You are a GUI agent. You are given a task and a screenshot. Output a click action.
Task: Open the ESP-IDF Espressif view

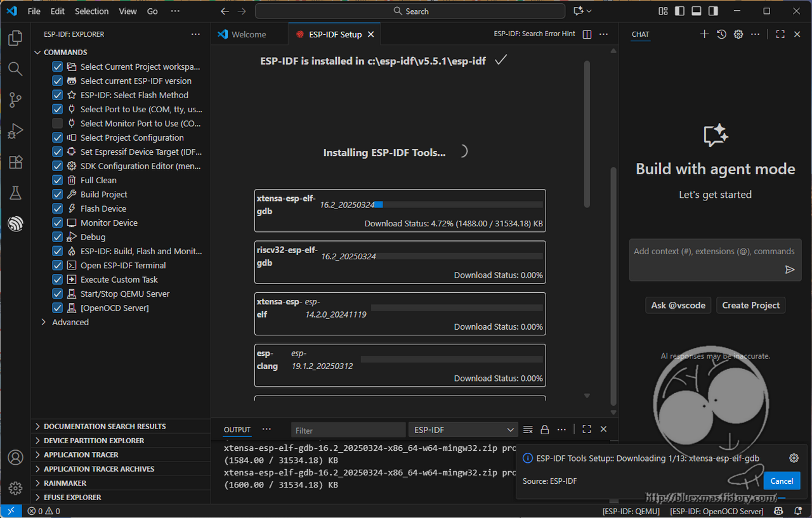(15, 223)
